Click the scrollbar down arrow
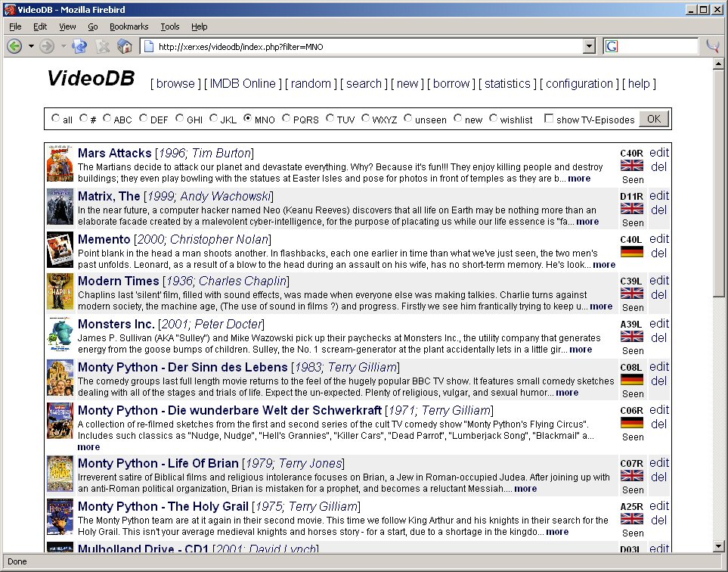Viewport: 728px width, 572px height. 718,546
